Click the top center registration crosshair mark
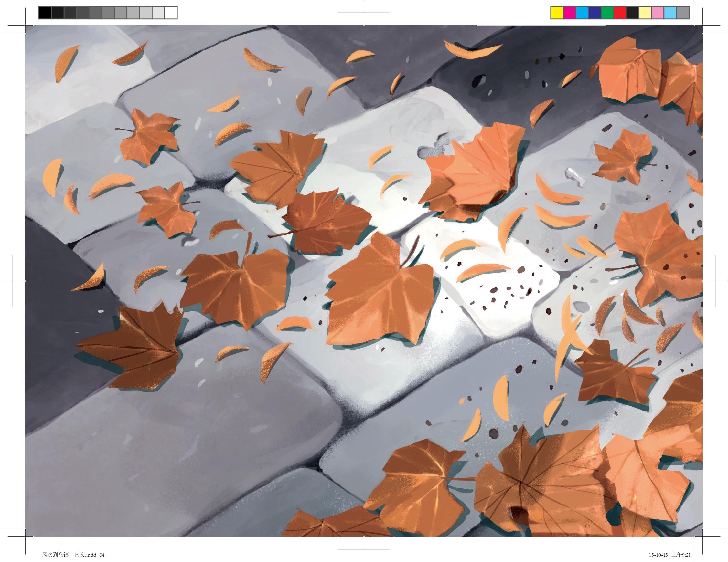Viewport: 728px width, 562px height. point(364,13)
